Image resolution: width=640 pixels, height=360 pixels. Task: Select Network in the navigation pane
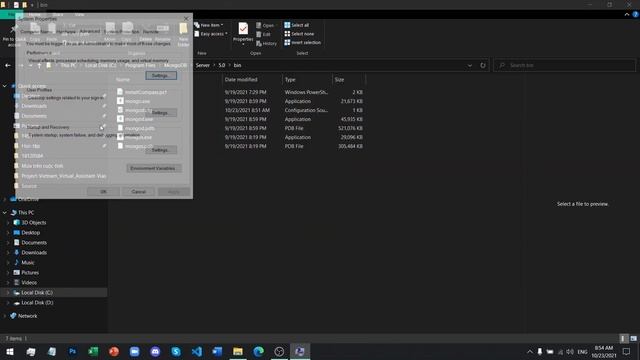tap(27, 316)
